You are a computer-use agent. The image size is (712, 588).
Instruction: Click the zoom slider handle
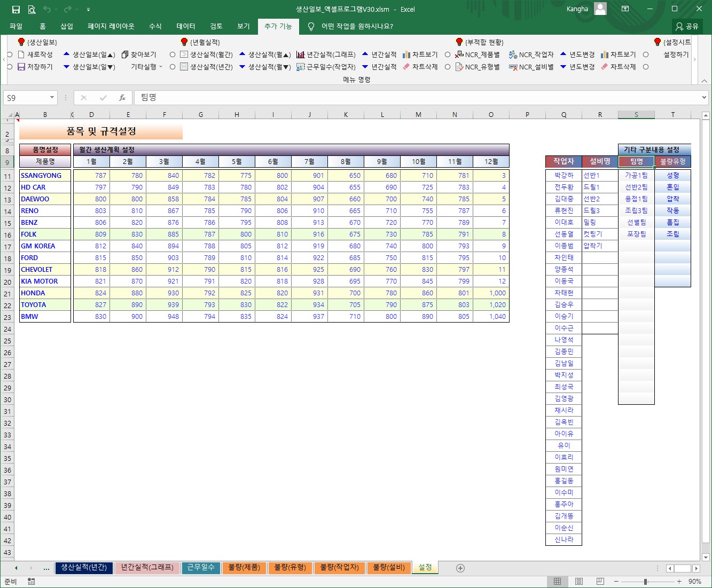tap(646, 581)
